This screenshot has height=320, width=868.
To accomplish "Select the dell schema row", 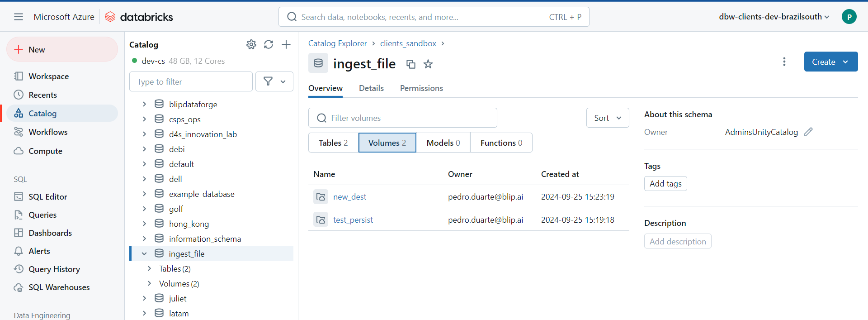I will click(x=212, y=179).
